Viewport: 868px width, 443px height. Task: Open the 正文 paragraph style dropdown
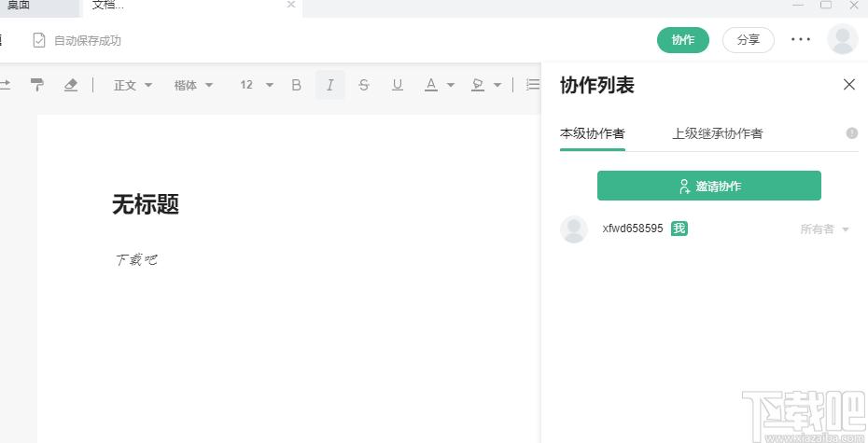click(x=133, y=85)
